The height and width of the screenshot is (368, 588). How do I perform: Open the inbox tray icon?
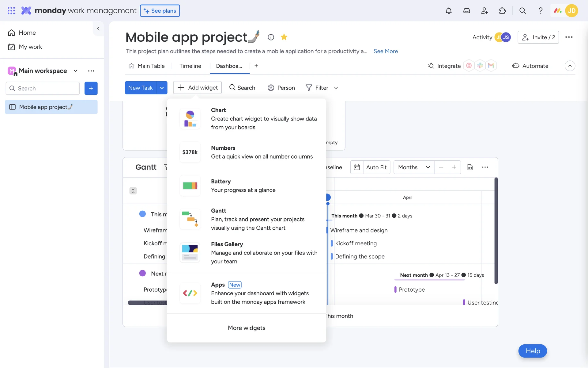coord(466,11)
